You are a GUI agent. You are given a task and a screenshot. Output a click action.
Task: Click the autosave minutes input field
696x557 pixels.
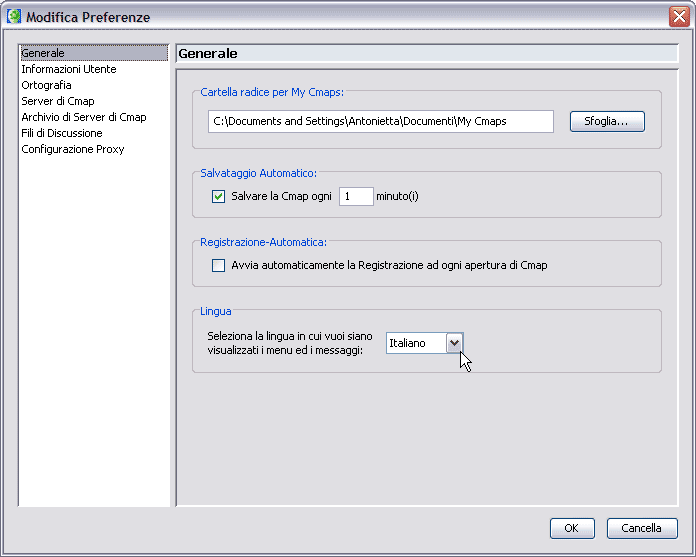tap(356, 196)
